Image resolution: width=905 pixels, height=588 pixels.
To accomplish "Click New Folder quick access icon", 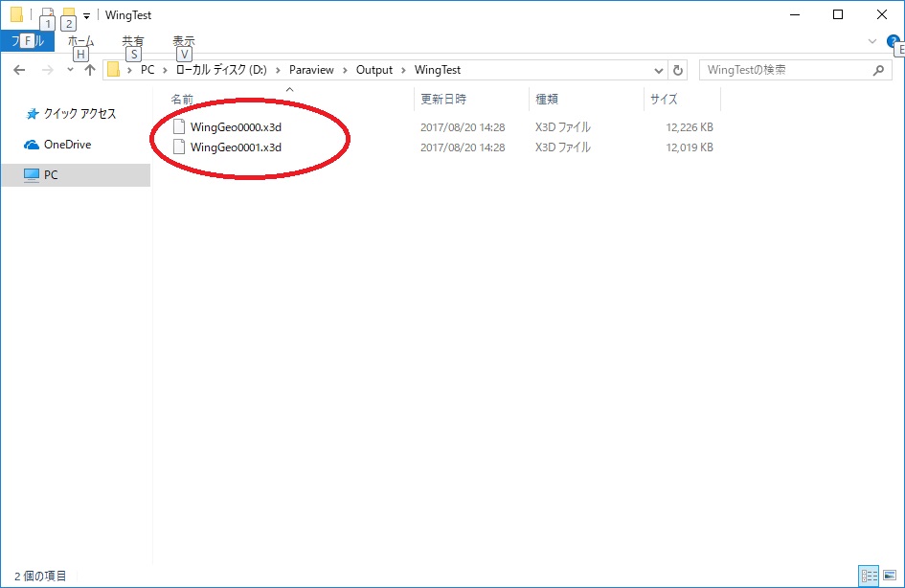I will 69,12.
